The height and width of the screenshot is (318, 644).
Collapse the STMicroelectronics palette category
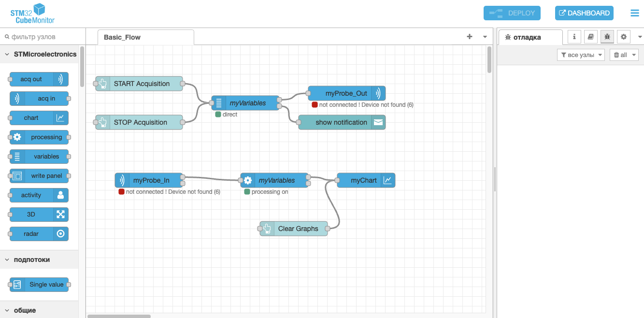tap(39, 54)
